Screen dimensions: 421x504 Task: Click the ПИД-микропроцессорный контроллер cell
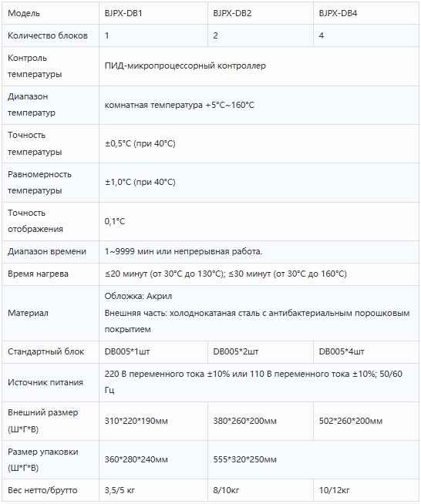click(x=259, y=66)
